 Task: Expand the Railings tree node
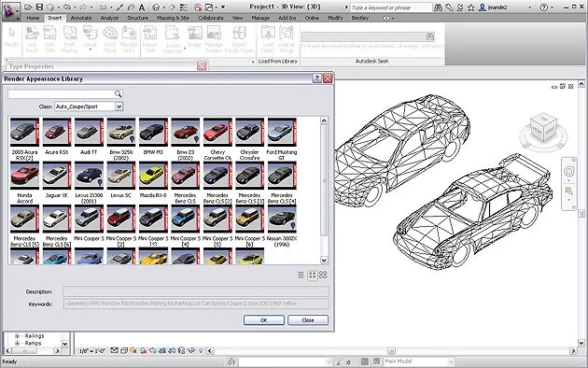click(17, 335)
